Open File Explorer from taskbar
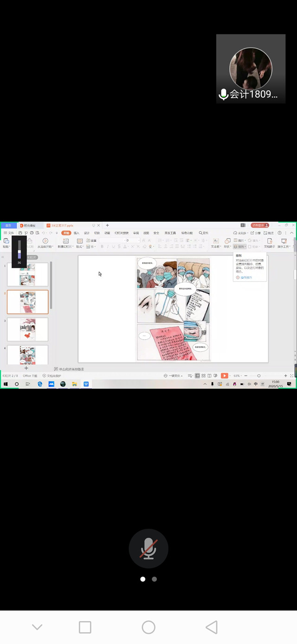The height and width of the screenshot is (644, 297). [74, 384]
